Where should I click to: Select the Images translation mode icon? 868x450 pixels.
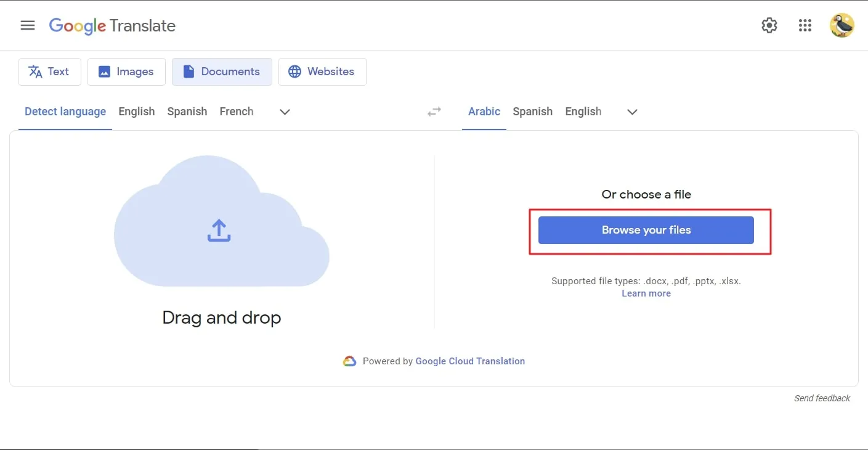(103, 72)
